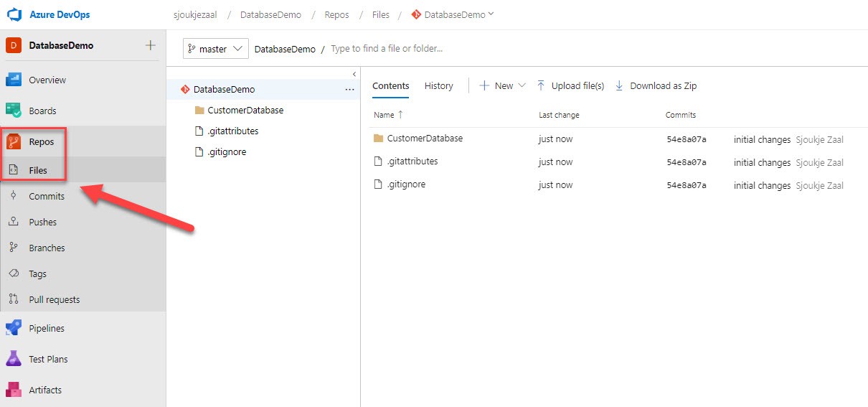Click the Last change column header
The image size is (868, 407).
[x=559, y=115]
